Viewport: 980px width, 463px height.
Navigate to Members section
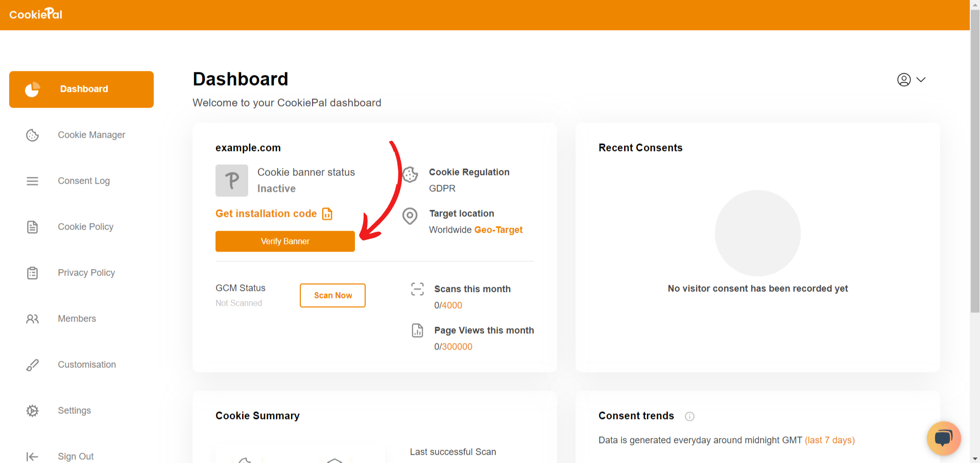coord(77,319)
